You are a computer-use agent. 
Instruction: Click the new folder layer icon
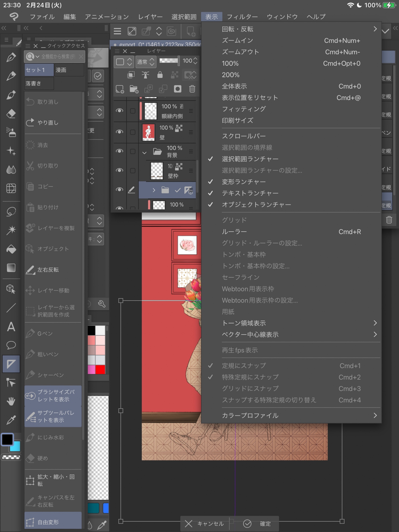[134, 89]
